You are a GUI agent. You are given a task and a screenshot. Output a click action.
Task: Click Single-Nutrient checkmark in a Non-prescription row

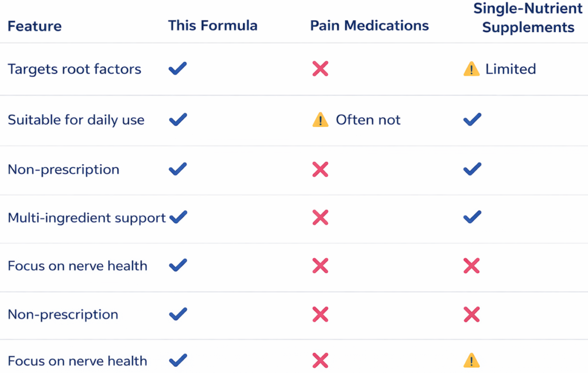(x=472, y=169)
